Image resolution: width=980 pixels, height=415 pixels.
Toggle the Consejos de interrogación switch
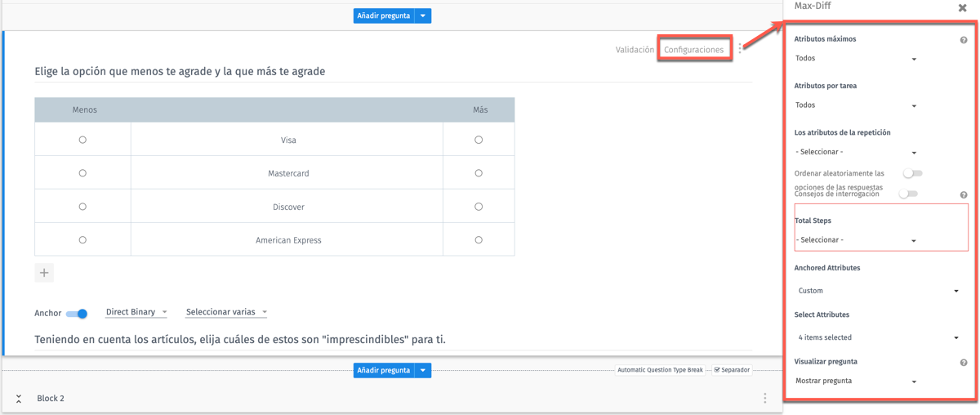pos(908,194)
